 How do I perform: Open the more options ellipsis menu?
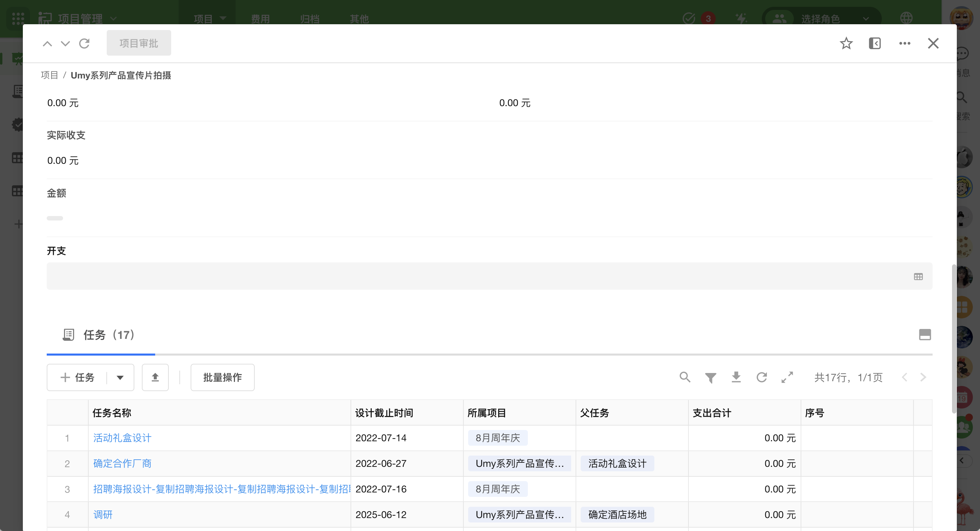point(904,43)
